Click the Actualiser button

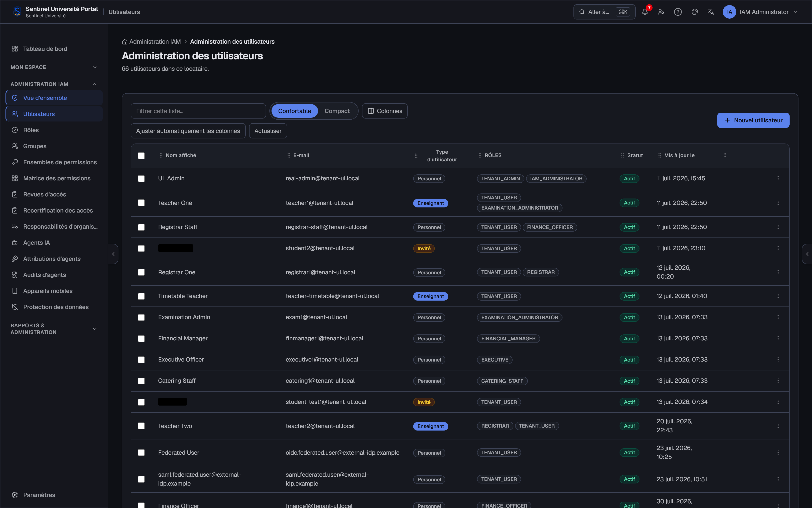268,131
